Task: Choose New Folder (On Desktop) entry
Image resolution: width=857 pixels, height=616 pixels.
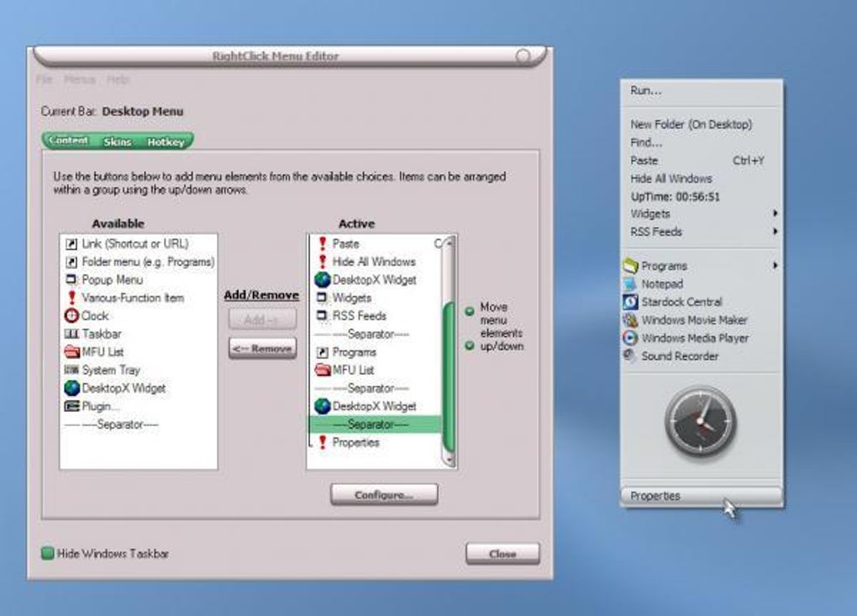Action: (x=702, y=124)
